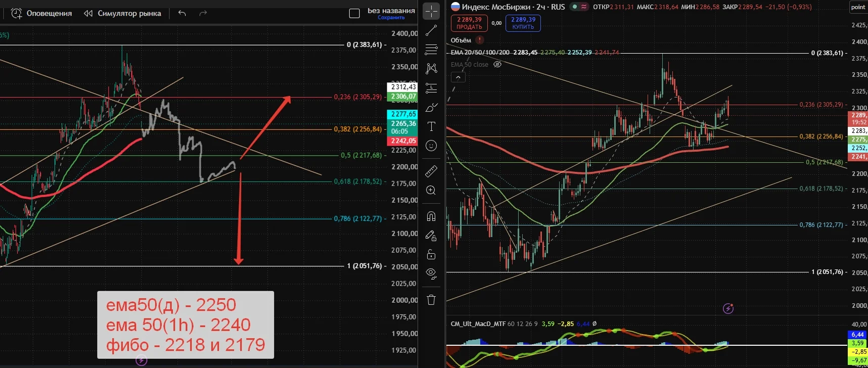Click the ПРОДАТЬ 2 289,39 sell button

(x=469, y=23)
